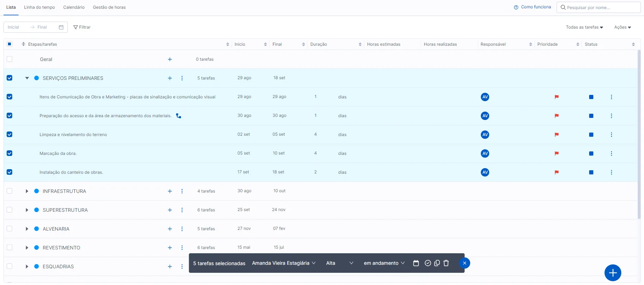Open row menu for Marcação da obra

click(x=612, y=153)
